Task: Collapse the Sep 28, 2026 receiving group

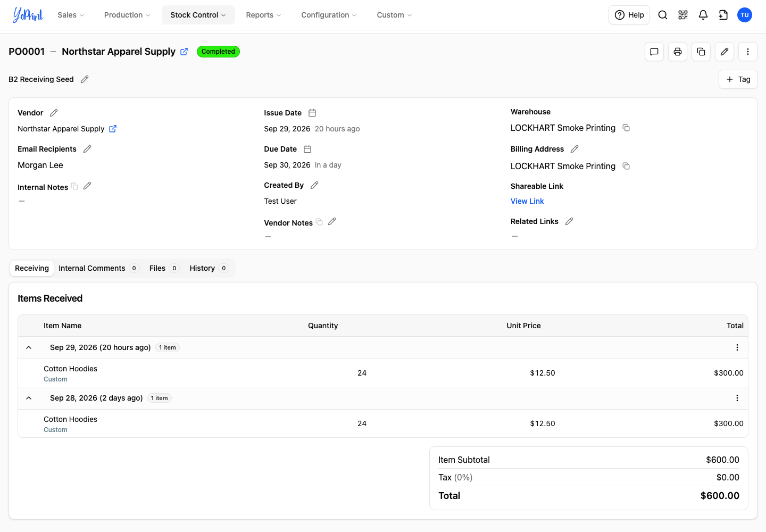Action: [29, 398]
